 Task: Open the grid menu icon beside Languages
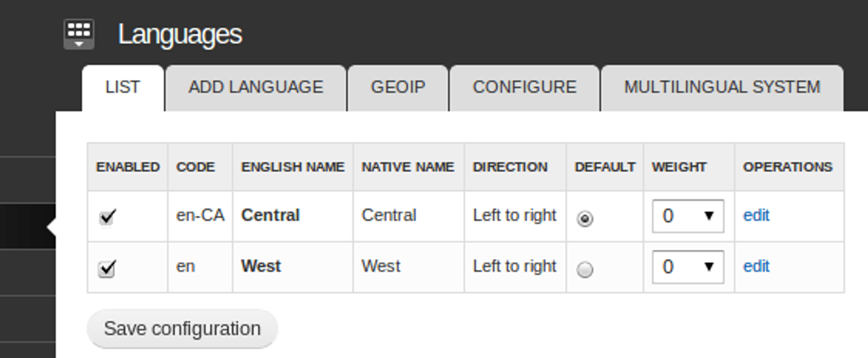tap(79, 34)
